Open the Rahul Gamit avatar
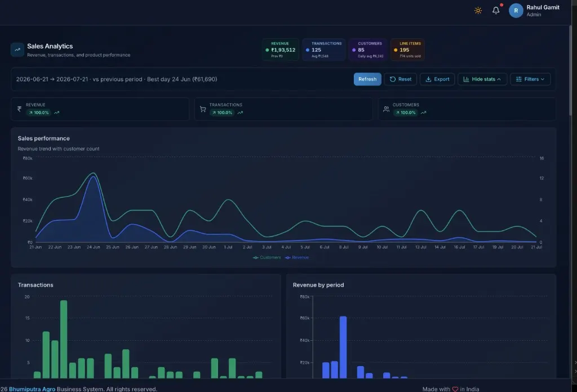 [x=516, y=11]
